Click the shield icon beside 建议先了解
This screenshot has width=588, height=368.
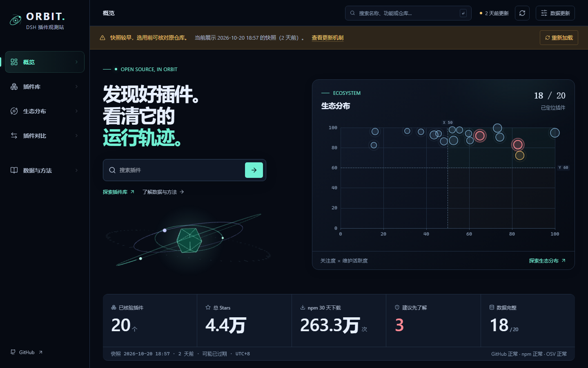397,307
